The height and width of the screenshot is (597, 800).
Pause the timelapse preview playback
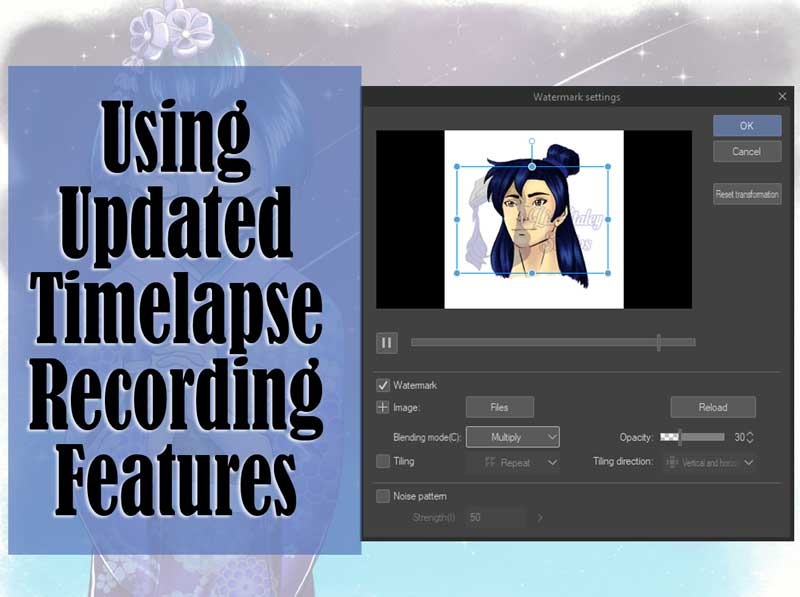[387, 343]
